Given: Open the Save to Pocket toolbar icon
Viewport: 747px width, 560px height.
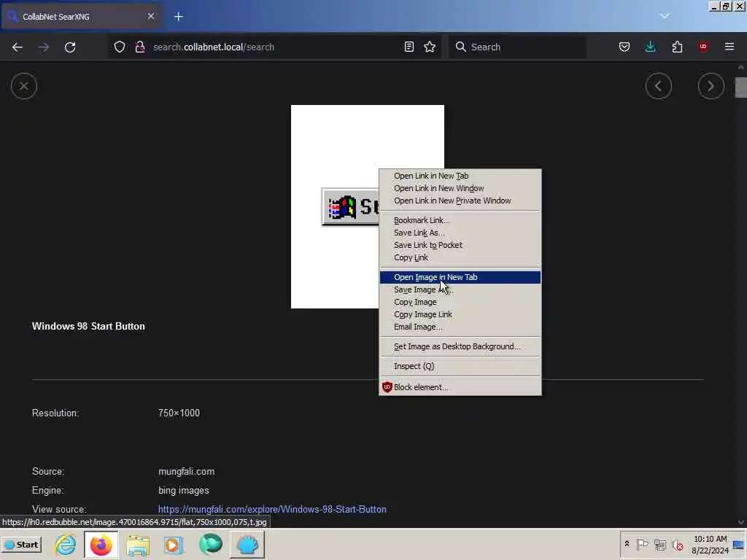Looking at the screenshot, I should point(624,47).
